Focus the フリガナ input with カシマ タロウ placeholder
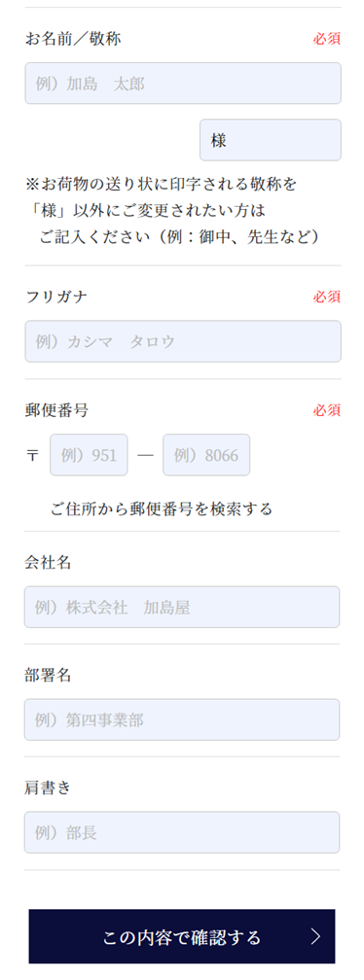Screen dimensions: 364x980 coord(183,341)
